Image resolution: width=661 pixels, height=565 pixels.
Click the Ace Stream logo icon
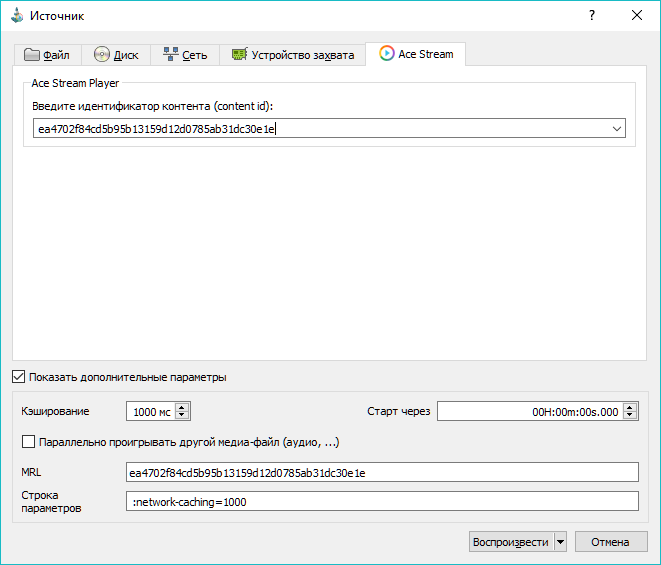click(x=386, y=54)
